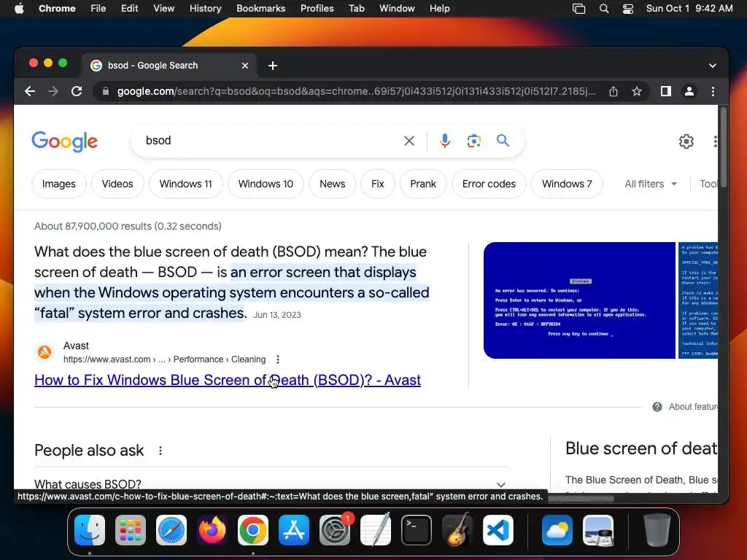Viewport: 747px width, 560px height.
Task: Open the How to Fix Windows Blue Screen Avast link
Action: point(228,380)
